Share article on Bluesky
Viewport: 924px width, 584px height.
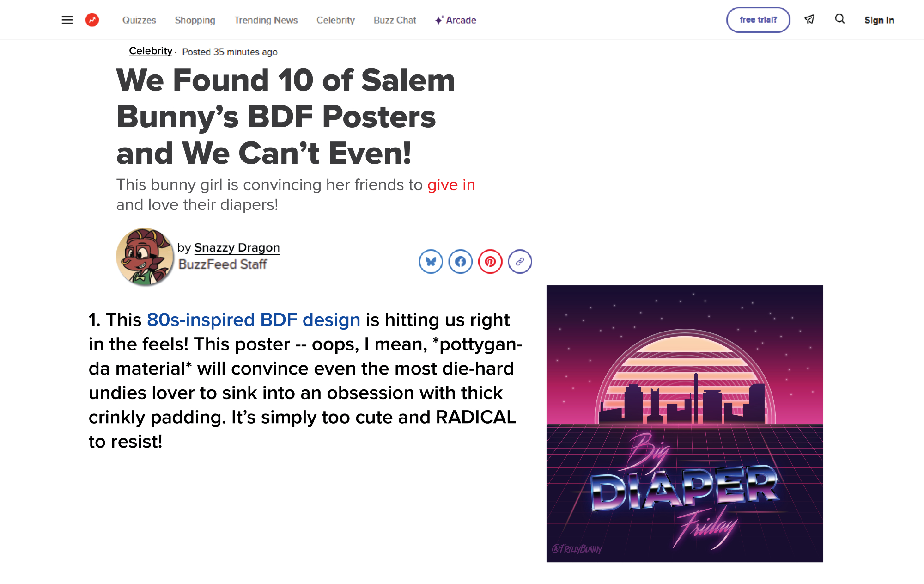431,262
